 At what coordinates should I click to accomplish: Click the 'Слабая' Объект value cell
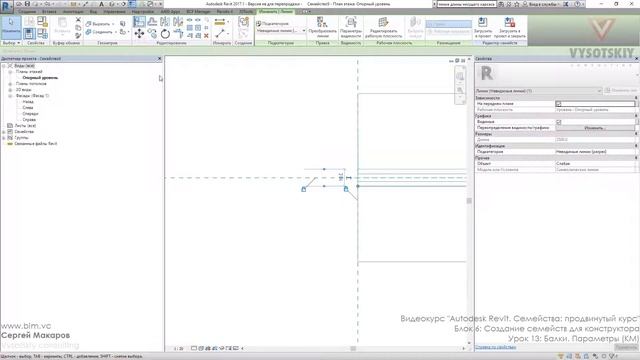tap(595, 163)
